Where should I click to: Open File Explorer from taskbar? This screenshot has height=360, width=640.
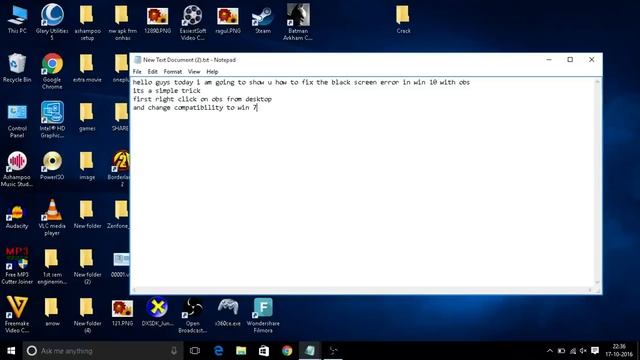coord(241,351)
